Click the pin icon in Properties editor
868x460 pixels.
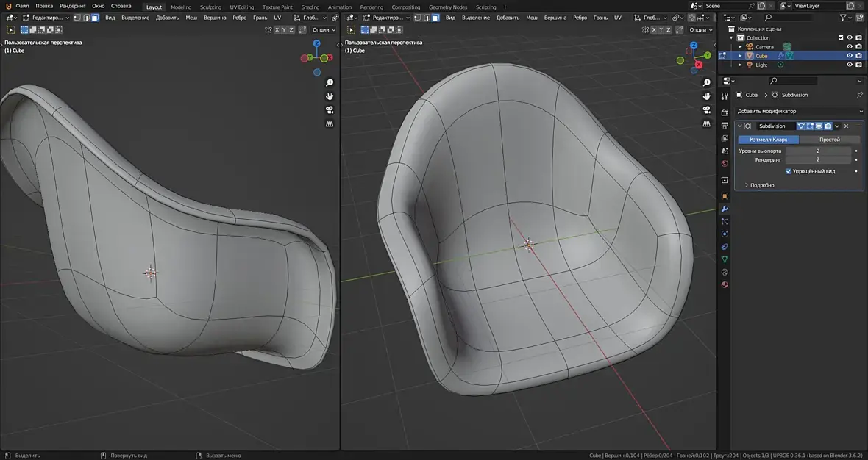[859, 95]
